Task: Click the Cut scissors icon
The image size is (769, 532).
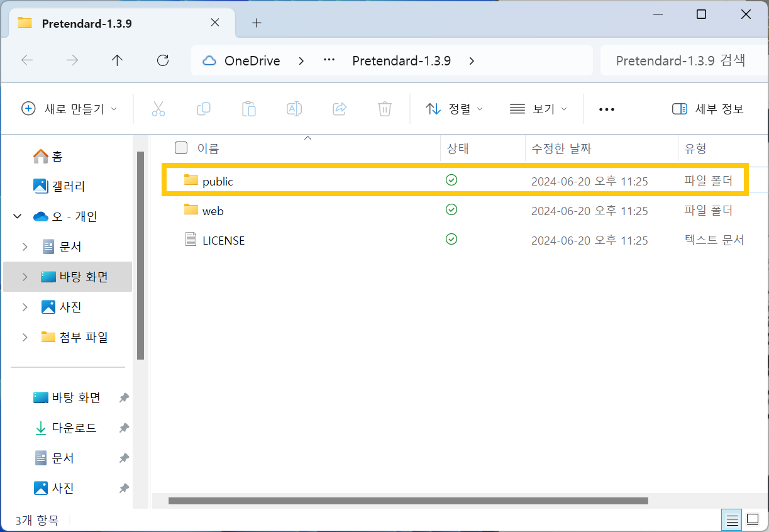Action: click(x=158, y=109)
